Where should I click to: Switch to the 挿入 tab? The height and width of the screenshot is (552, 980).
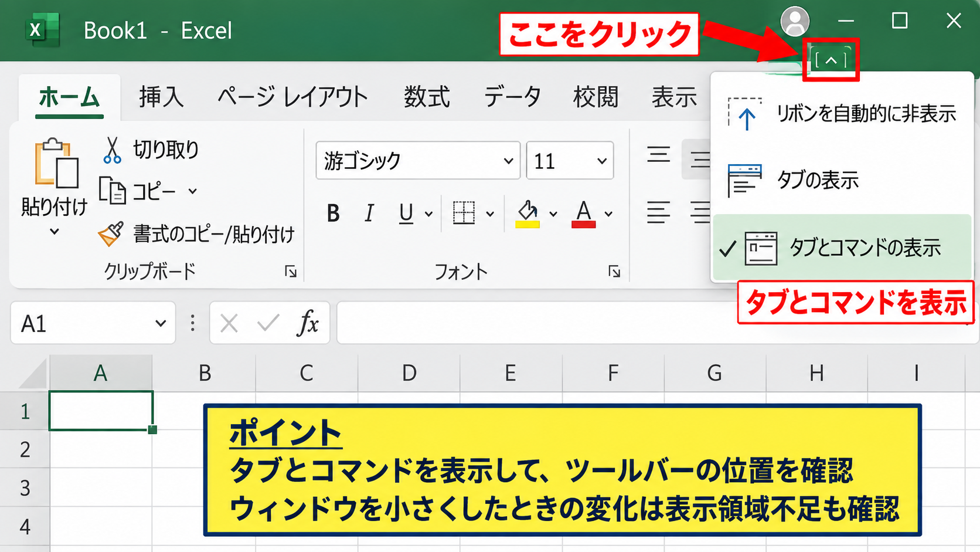pyautogui.click(x=161, y=97)
